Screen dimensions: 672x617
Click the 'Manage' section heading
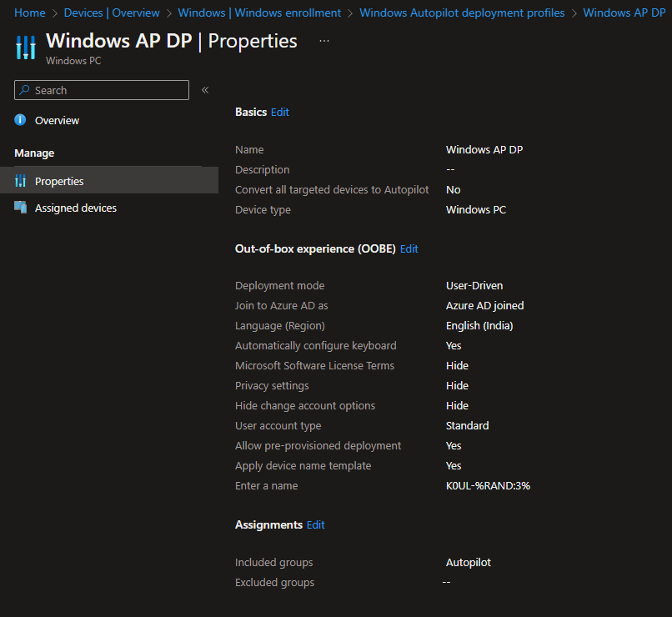click(34, 153)
